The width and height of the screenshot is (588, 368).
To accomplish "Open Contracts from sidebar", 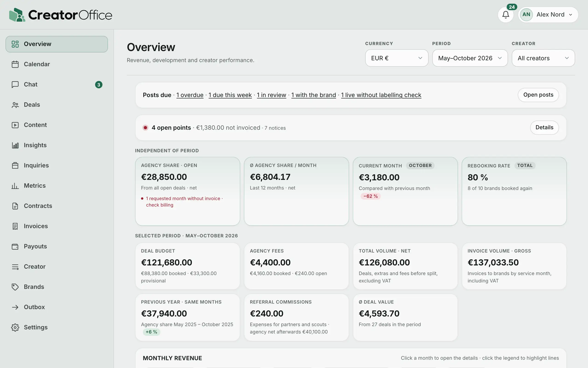I will (x=57, y=206).
